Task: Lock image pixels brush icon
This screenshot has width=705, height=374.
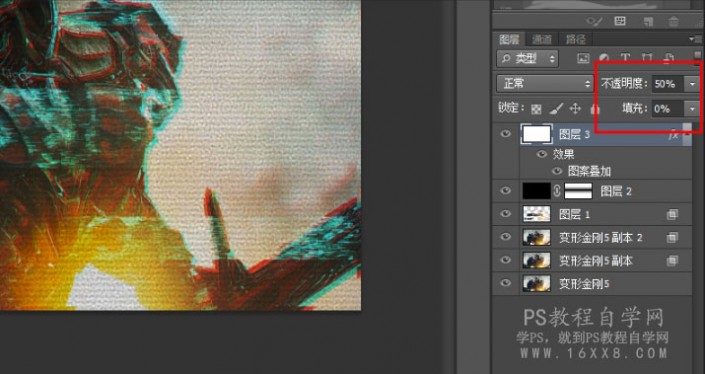Action: coord(556,109)
